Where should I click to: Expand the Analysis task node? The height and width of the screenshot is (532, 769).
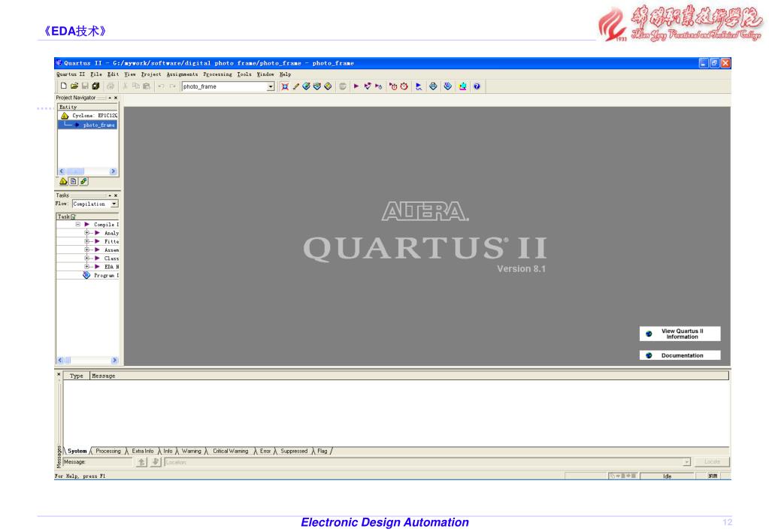(86, 234)
